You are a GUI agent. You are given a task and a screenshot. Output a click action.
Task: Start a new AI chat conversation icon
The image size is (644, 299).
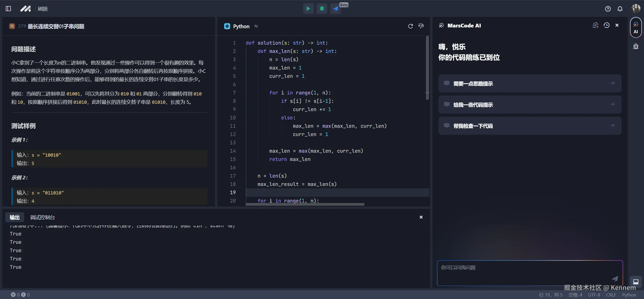(595, 25)
